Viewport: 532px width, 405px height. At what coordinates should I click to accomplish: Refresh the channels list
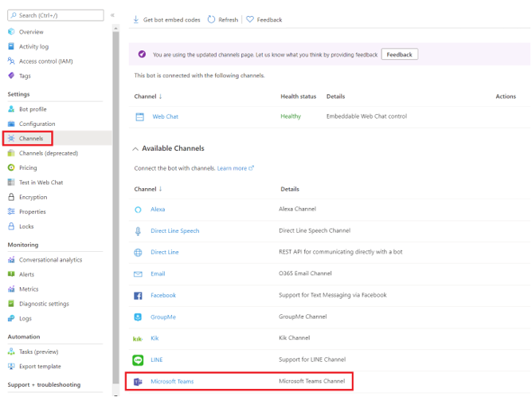223,20
